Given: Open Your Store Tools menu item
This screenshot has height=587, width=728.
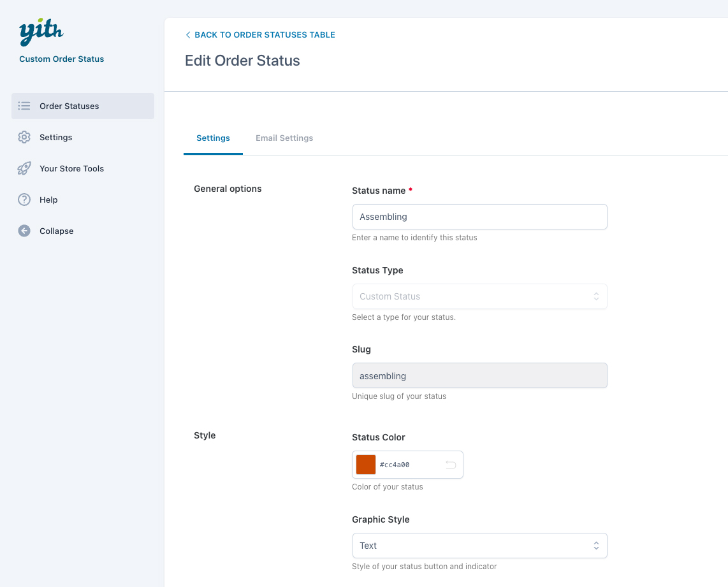Looking at the screenshot, I should 71,168.
